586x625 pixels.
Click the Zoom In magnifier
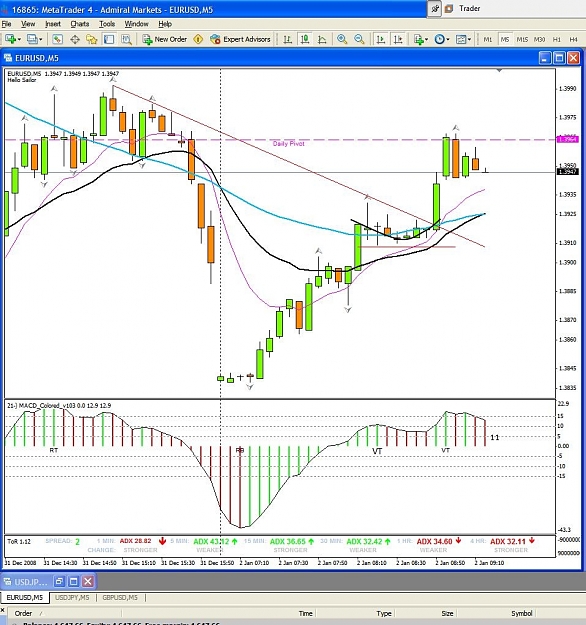(342, 39)
